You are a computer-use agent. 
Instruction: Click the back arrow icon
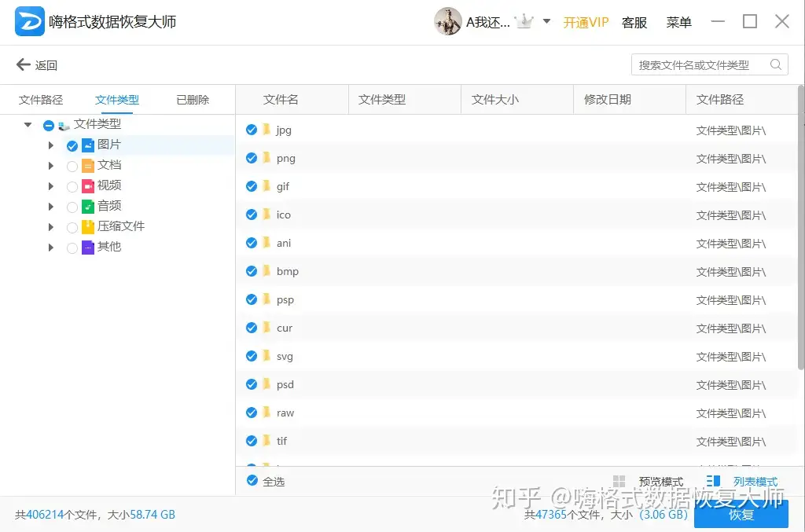23,64
